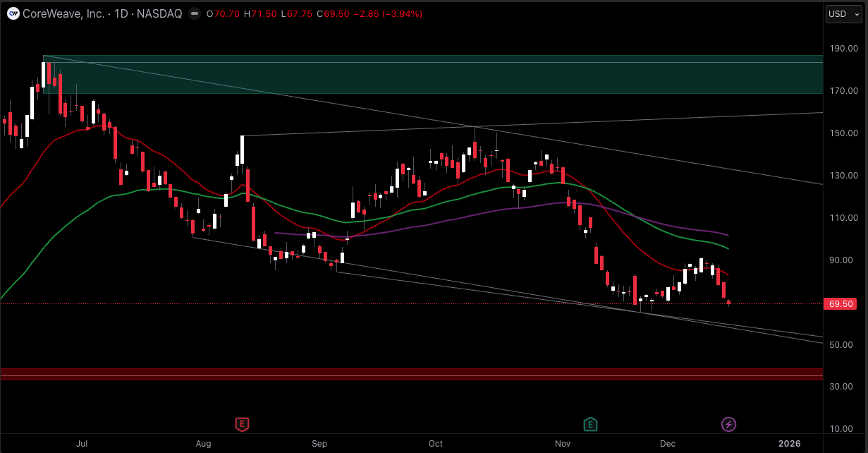The image size is (868, 453).
Task: Click the grey minus icon after NASDAQ
Action: pyautogui.click(x=193, y=13)
